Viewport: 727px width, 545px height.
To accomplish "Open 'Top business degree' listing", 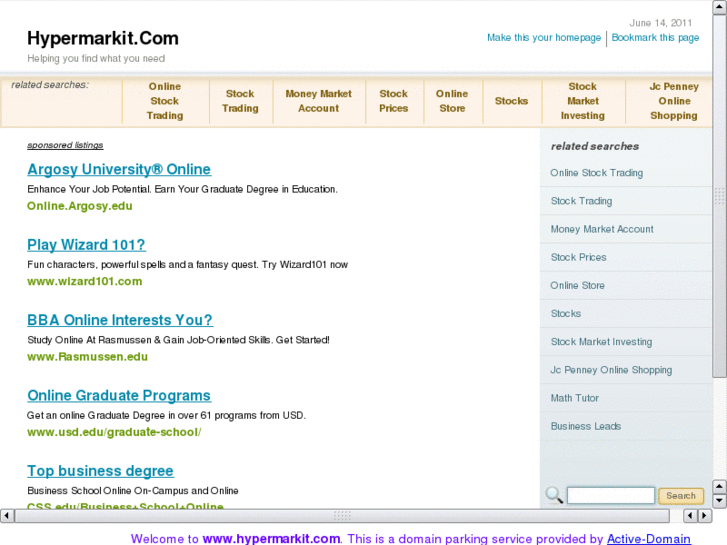I will coord(100,471).
